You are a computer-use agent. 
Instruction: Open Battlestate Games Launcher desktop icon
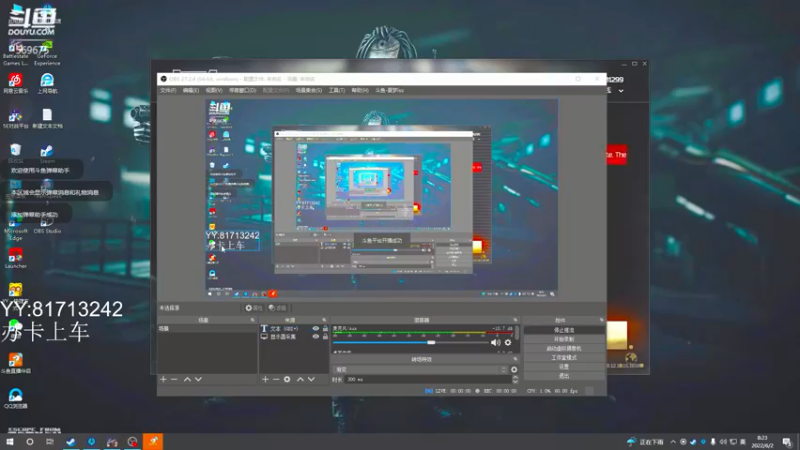pos(15,54)
